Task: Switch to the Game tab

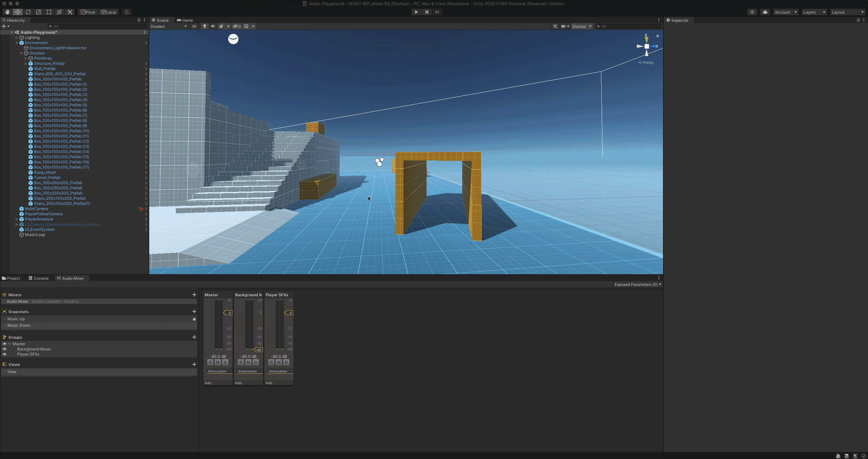Action: pyautogui.click(x=185, y=20)
